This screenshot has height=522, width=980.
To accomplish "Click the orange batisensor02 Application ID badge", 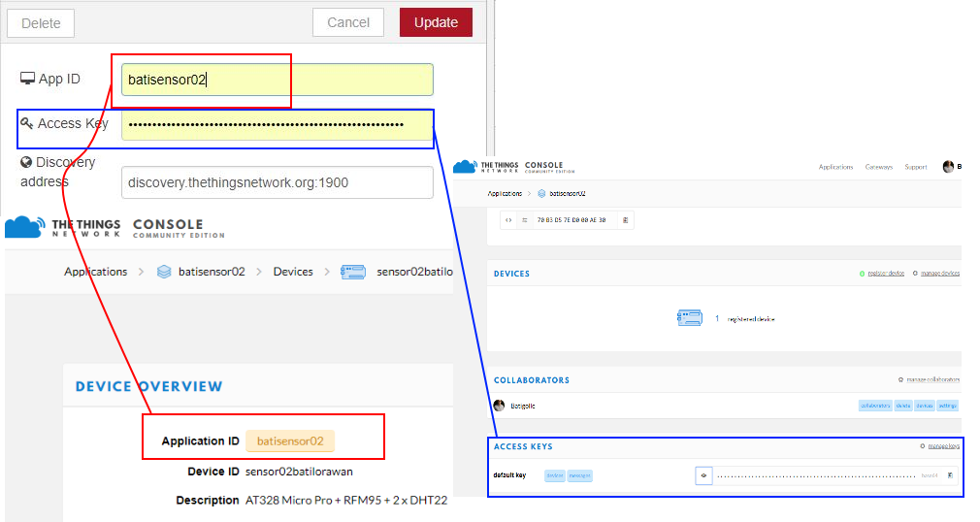I will coord(290,440).
